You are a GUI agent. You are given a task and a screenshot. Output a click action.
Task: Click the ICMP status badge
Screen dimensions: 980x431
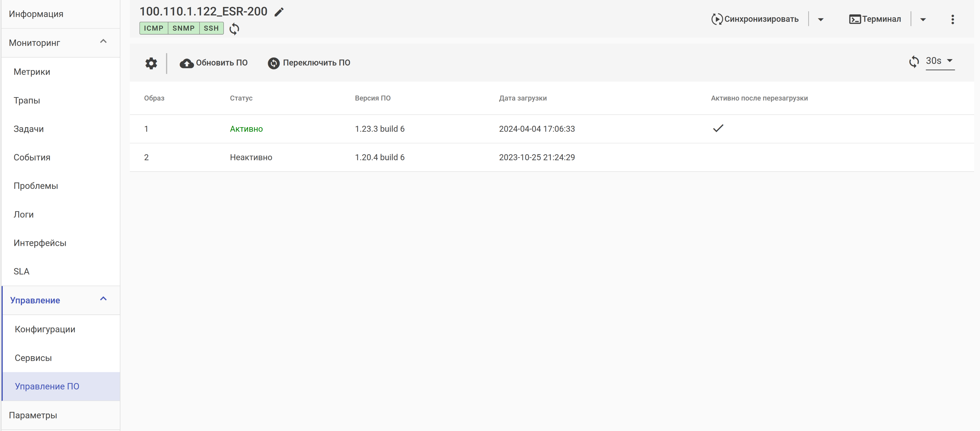coord(153,28)
